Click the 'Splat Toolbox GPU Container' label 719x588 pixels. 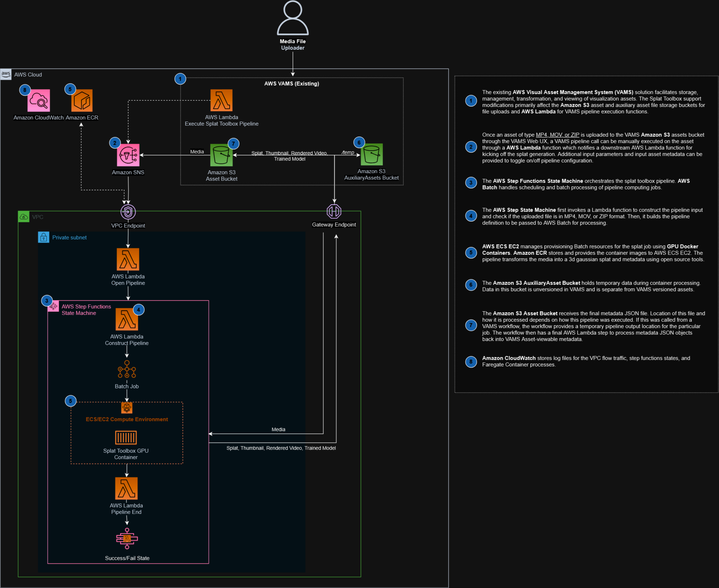point(126,454)
